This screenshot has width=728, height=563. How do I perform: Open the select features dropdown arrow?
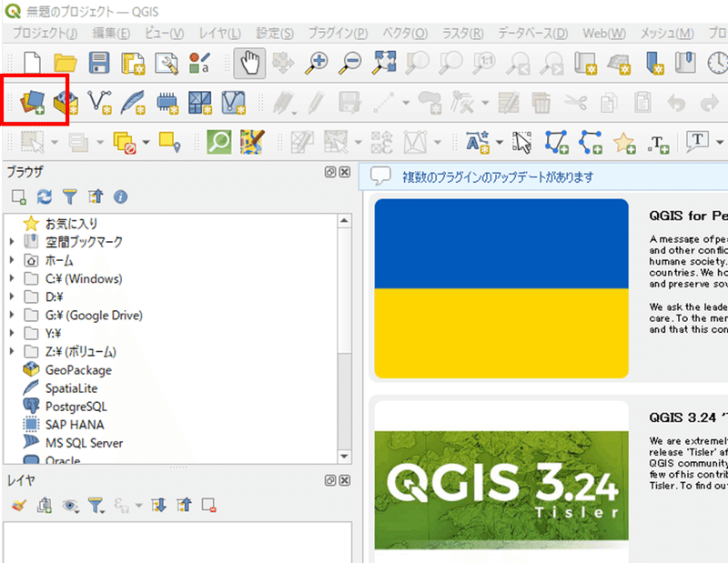(54, 142)
